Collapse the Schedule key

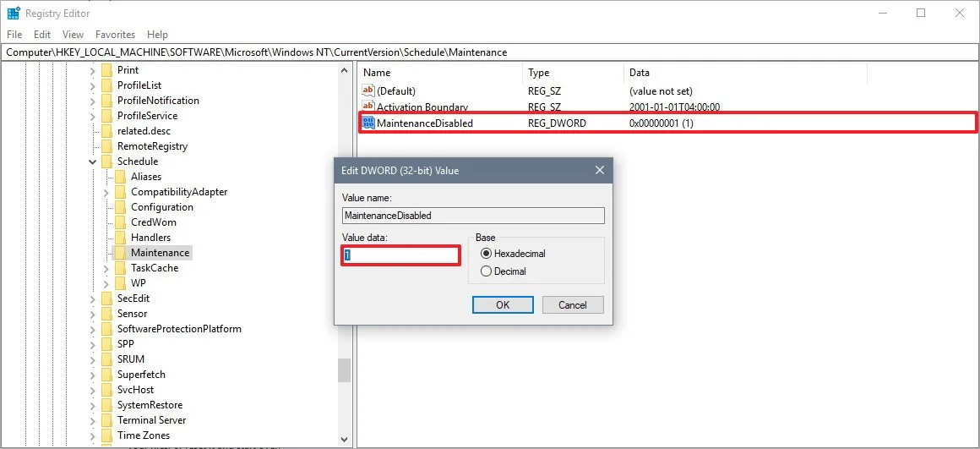pyautogui.click(x=92, y=162)
